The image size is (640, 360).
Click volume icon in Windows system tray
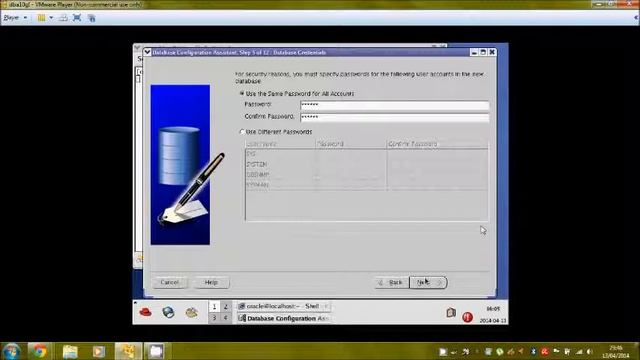589,351
